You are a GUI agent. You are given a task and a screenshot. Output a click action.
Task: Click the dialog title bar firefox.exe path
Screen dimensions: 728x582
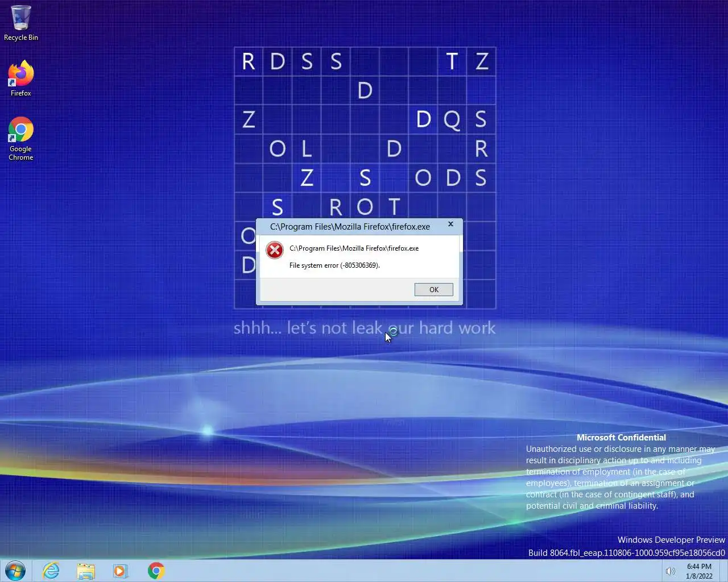pos(350,227)
